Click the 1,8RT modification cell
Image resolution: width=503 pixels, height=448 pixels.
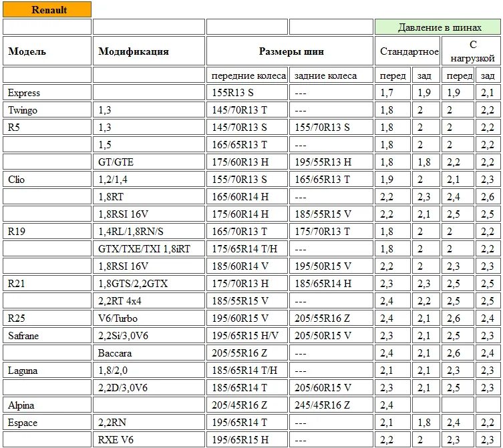pos(148,196)
